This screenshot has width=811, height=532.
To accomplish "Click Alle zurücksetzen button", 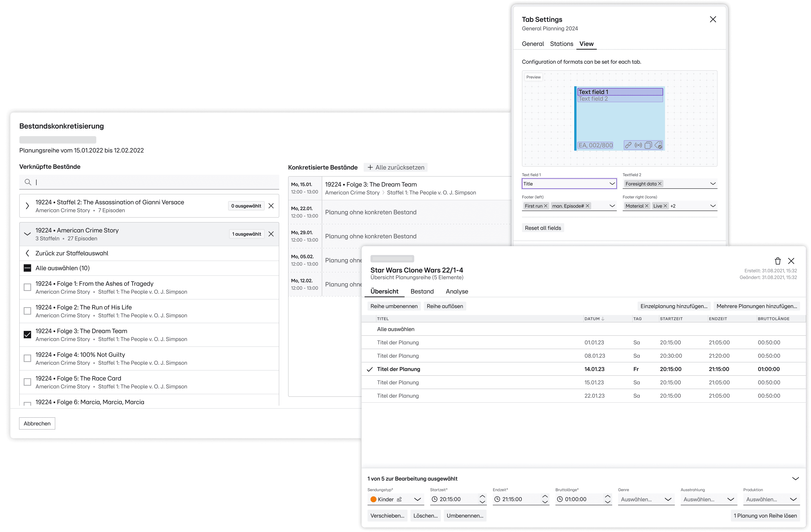I will coord(396,168).
